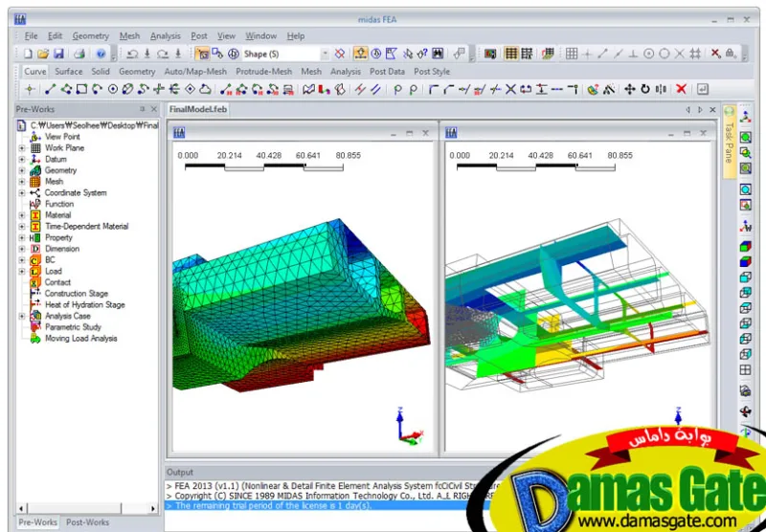Choose the Rotate tool icon
766x532 pixels.
point(645,89)
